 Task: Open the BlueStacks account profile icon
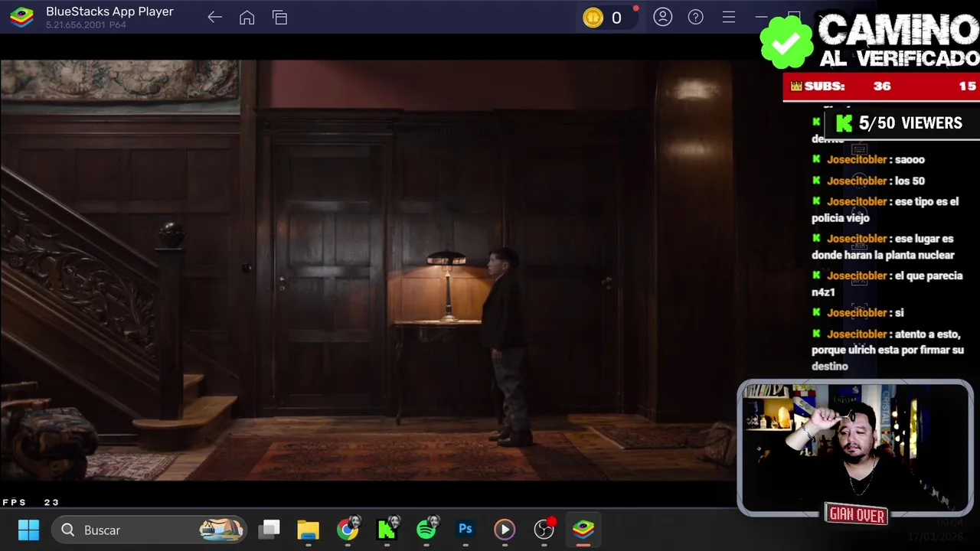click(663, 17)
